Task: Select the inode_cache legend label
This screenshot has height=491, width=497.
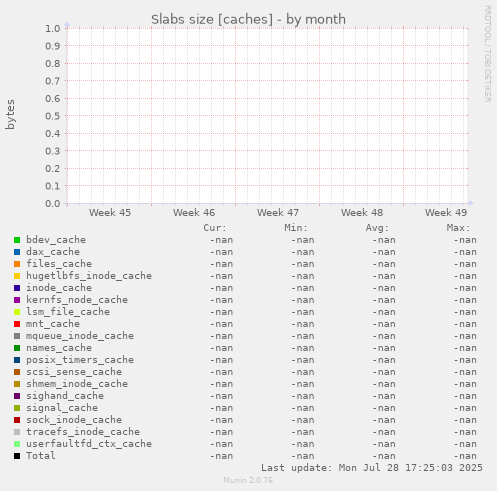Action: tap(59, 288)
